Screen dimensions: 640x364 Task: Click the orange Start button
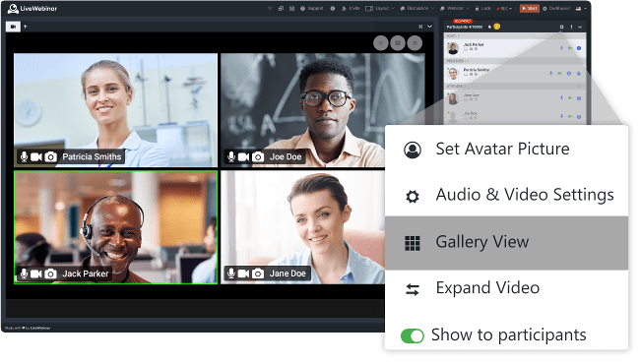(530, 8)
